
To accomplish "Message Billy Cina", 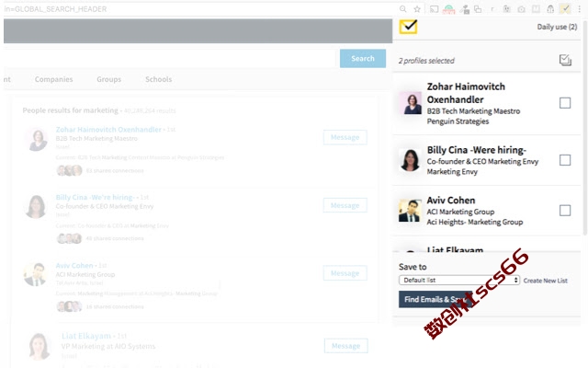I will pyautogui.click(x=345, y=205).
